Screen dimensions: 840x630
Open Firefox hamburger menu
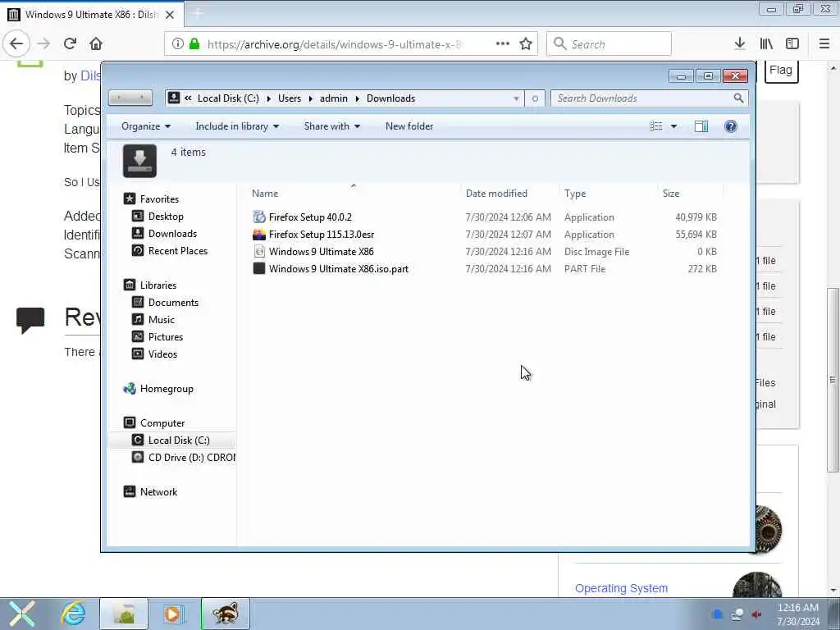pyautogui.click(x=824, y=44)
